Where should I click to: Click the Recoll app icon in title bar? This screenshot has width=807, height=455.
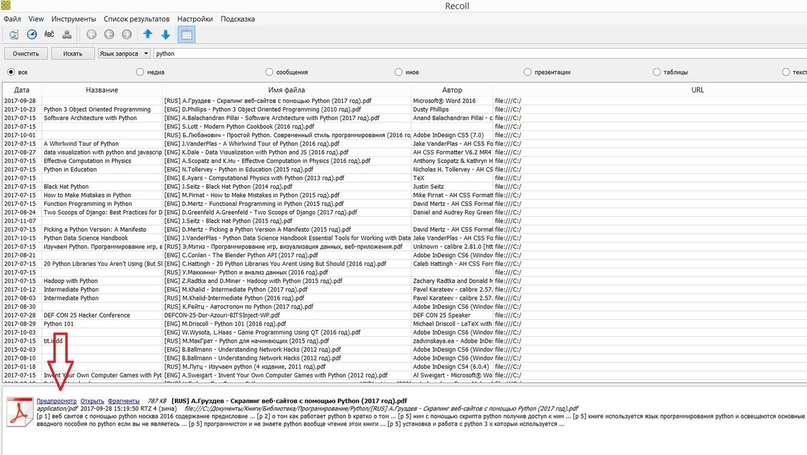pyautogui.click(x=9, y=6)
